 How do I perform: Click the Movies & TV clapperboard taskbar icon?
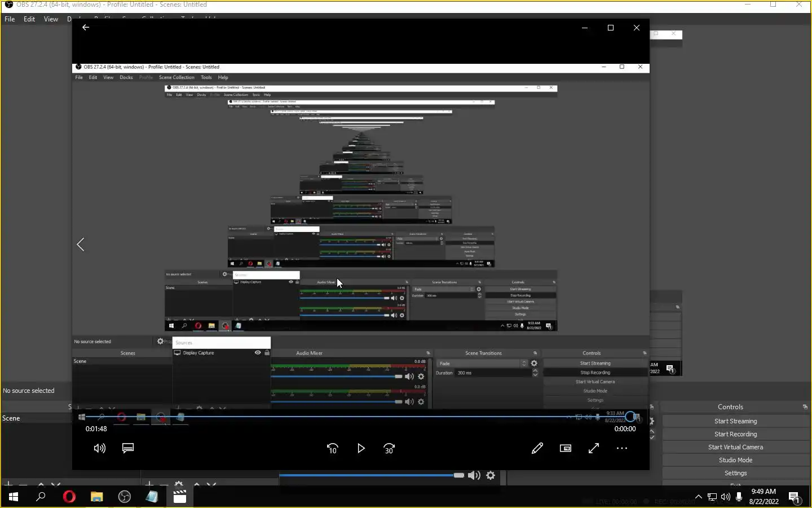pos(180,497)
